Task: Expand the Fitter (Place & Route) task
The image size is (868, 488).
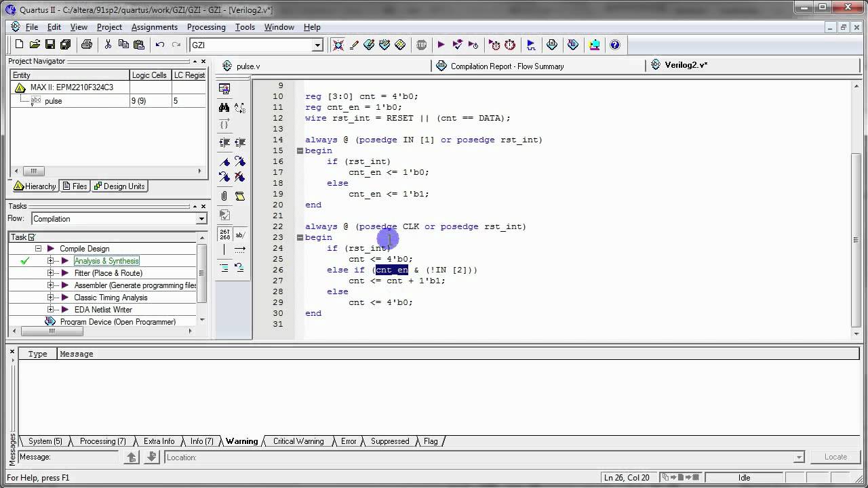Action: pos(50,273)
